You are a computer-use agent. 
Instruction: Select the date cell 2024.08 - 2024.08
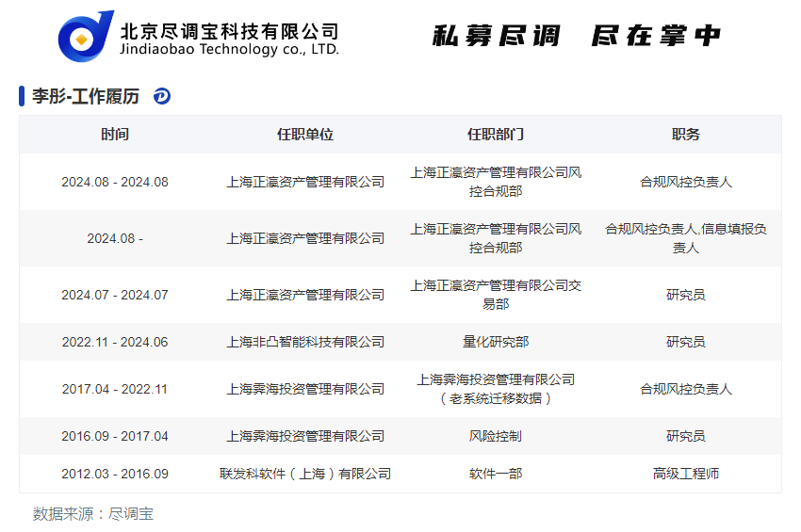coord(115,182)
